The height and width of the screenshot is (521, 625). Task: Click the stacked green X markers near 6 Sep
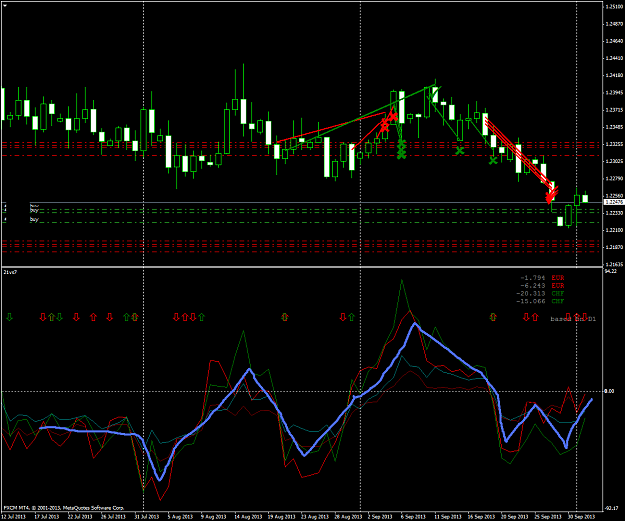401,149
